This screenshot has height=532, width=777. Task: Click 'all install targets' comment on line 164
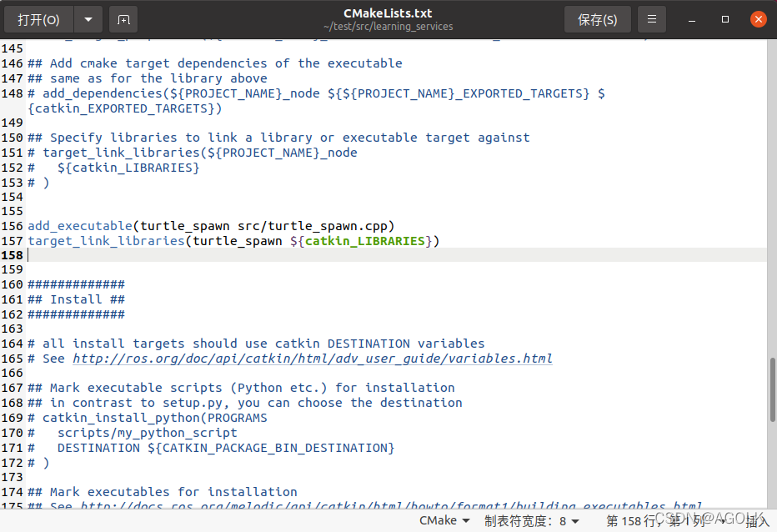point(256,344)
